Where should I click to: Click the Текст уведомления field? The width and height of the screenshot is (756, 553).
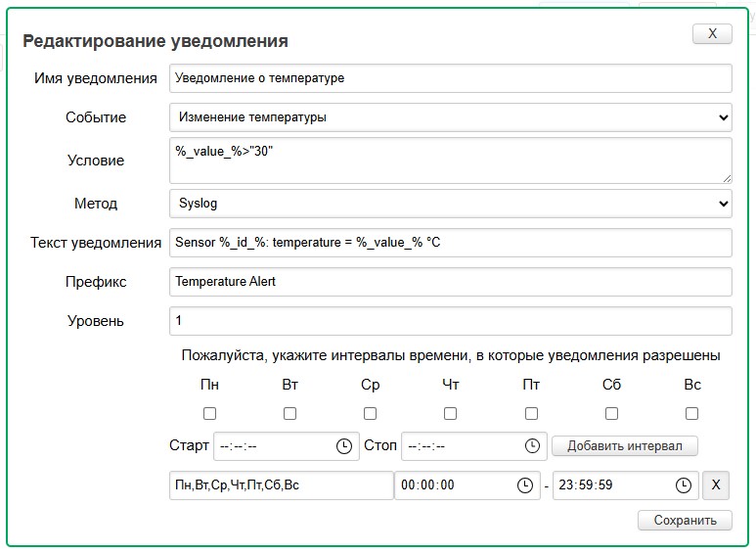point(450,242)
